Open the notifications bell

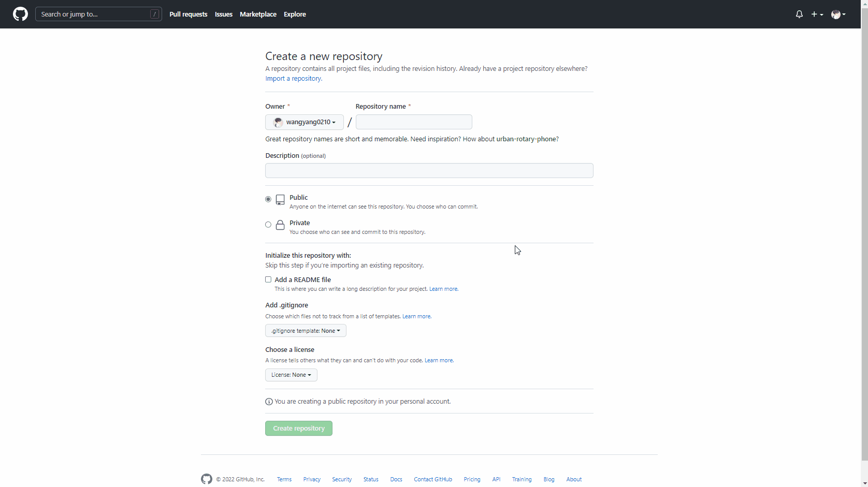click(x=799, y=14)
